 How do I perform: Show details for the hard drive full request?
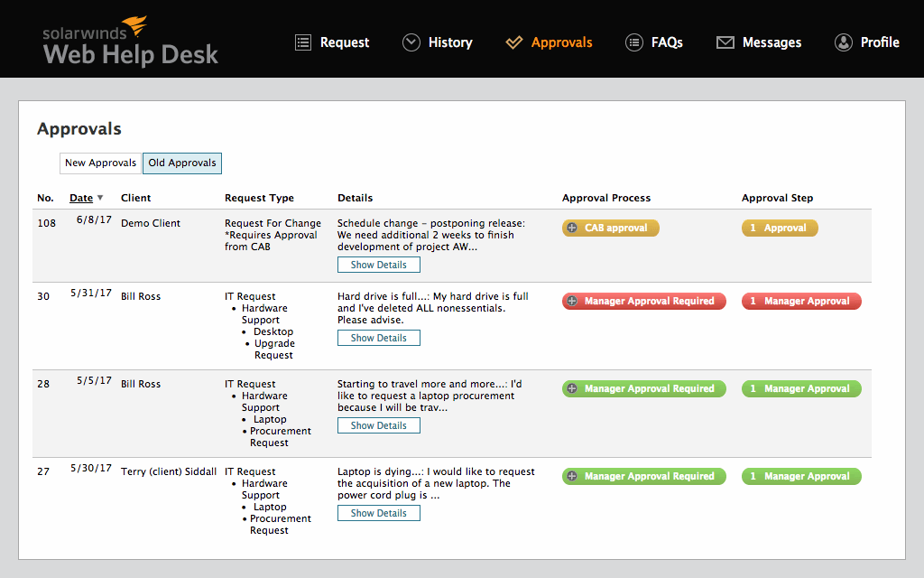pos(378,337)
